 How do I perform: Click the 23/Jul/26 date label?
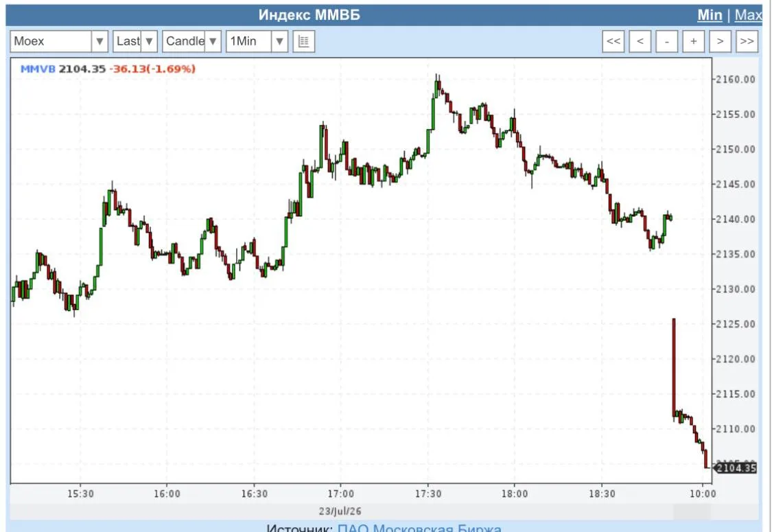(340, 511)
